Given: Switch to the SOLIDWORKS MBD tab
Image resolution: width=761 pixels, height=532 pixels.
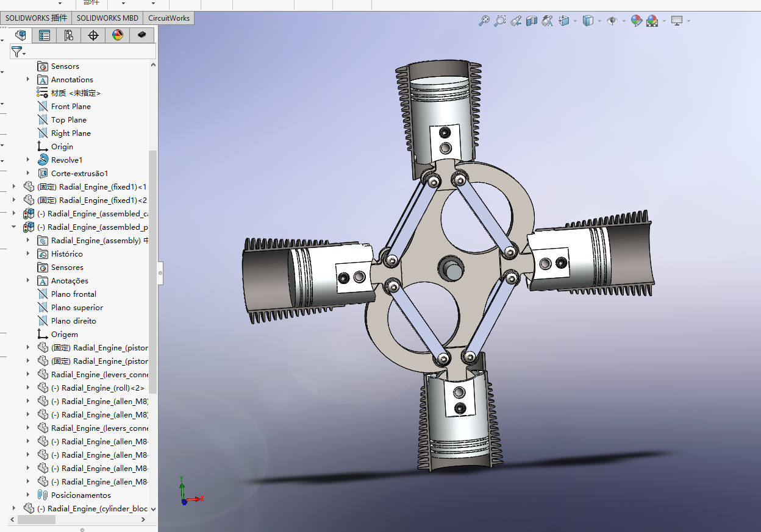Looking at the screenshot, I should pos(107,18).
